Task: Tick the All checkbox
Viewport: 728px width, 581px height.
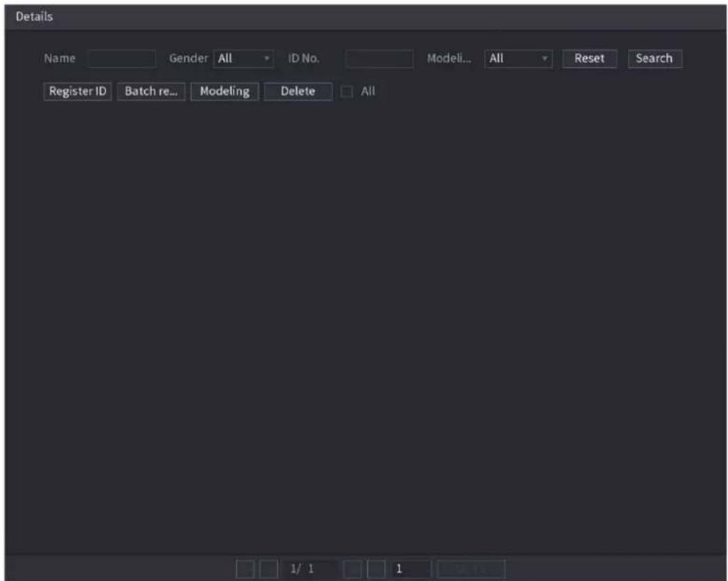Action: [346, 91]
